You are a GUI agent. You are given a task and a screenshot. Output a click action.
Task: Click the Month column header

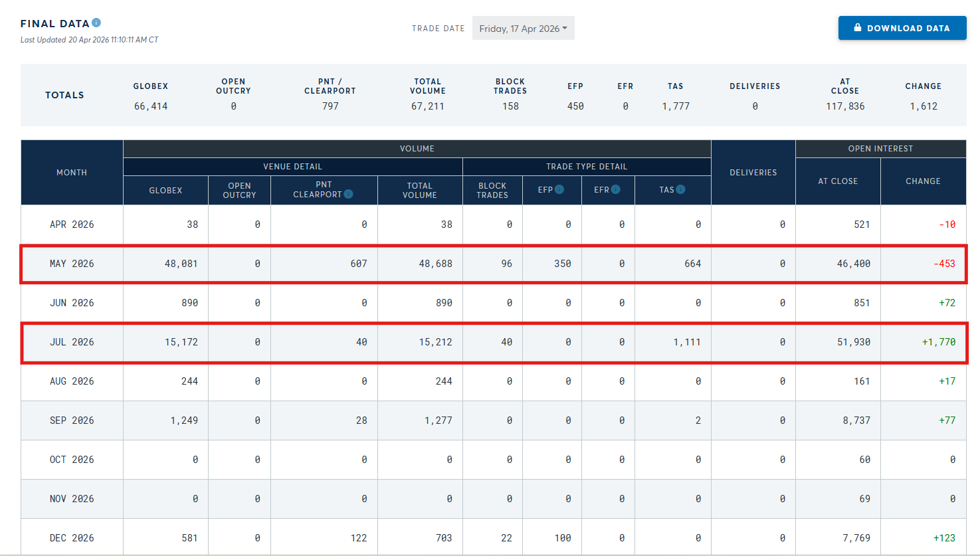72,173
